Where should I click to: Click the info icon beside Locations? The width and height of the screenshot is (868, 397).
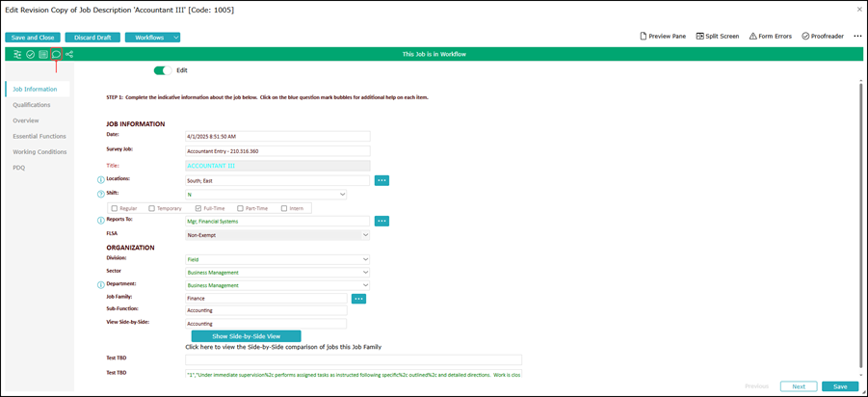[101, 180]
